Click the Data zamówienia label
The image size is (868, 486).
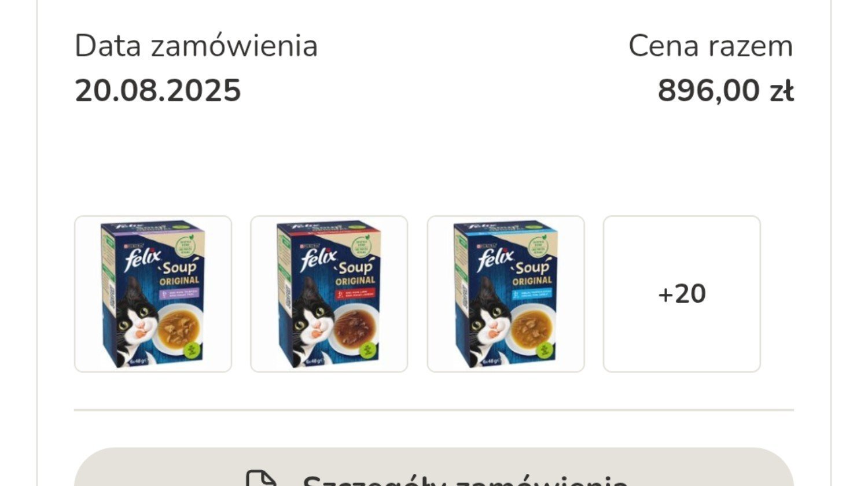(x=196, y=46)
